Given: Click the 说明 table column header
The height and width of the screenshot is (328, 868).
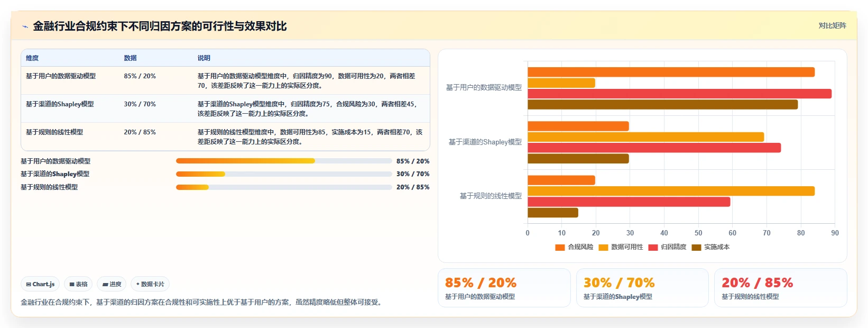Looking at the screenshot, I should [204, 58].
